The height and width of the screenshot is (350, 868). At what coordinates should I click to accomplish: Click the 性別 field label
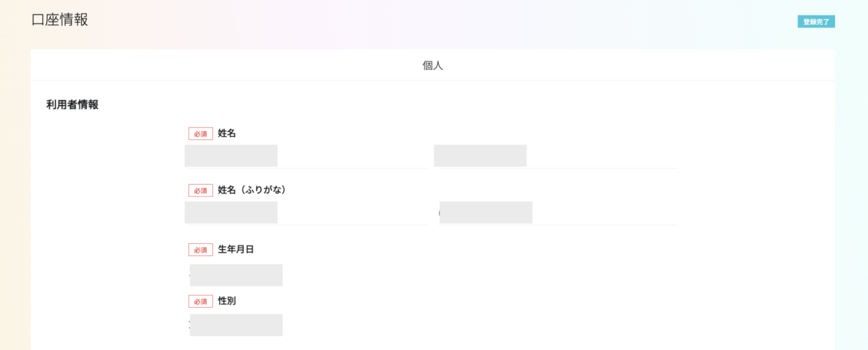coord(227,301)
